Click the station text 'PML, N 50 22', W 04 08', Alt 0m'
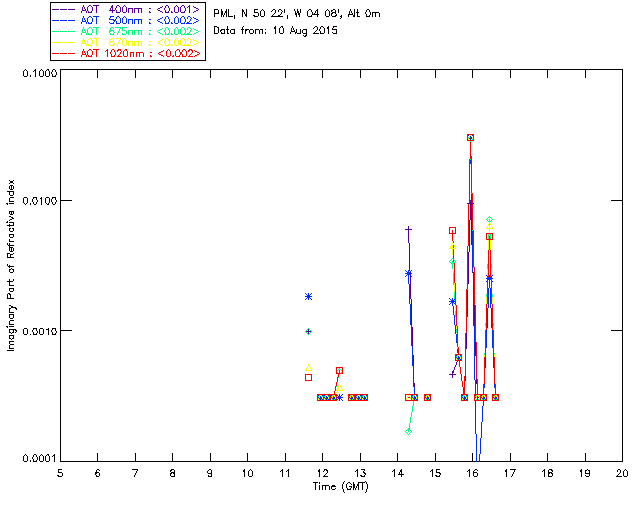Image resolution: width=640 pixels, height=512 pixels. (297, 13)
